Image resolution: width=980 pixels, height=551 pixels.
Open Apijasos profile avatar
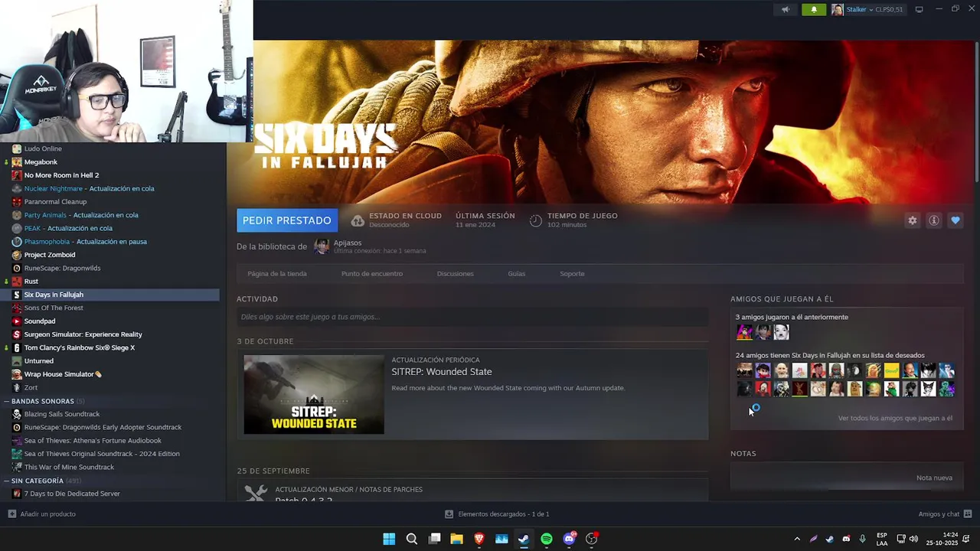click(x=322, y=246)
